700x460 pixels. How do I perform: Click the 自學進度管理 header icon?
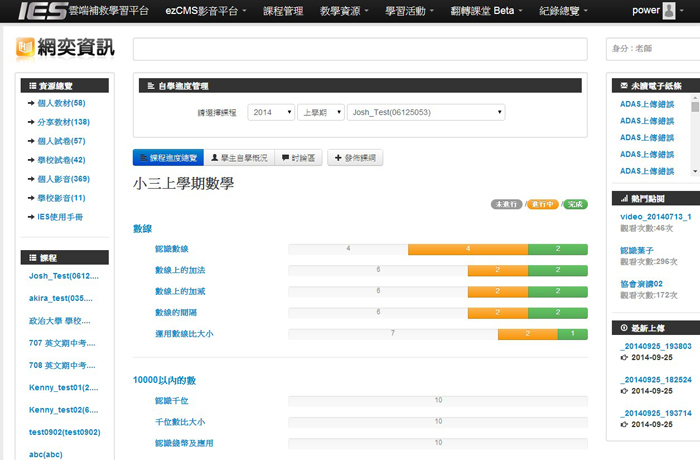pyautogui.click(x=151, y=86)
